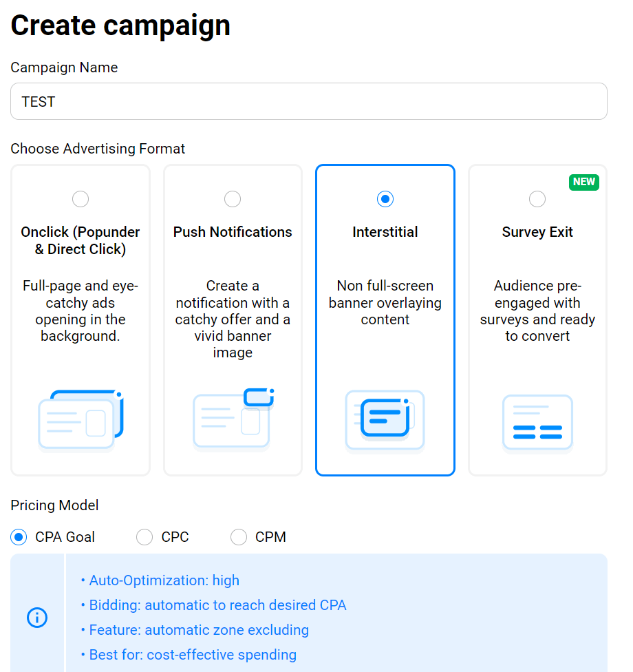The image size is (633, 672).
Task: Click the Survey Exit illustration icon
Action: (x=537, y=424)
